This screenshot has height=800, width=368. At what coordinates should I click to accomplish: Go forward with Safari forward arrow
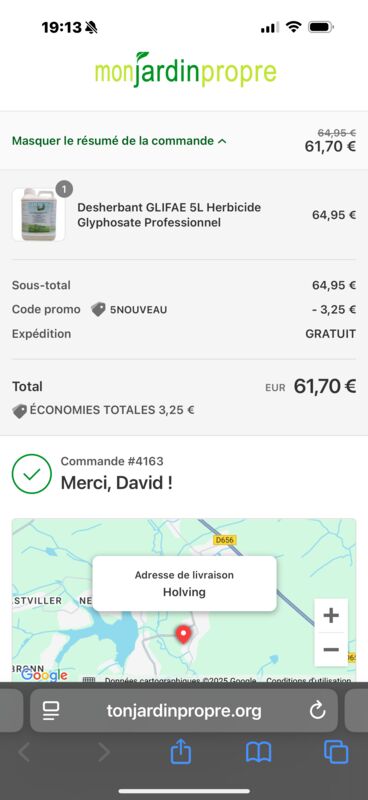pos(104,752)
